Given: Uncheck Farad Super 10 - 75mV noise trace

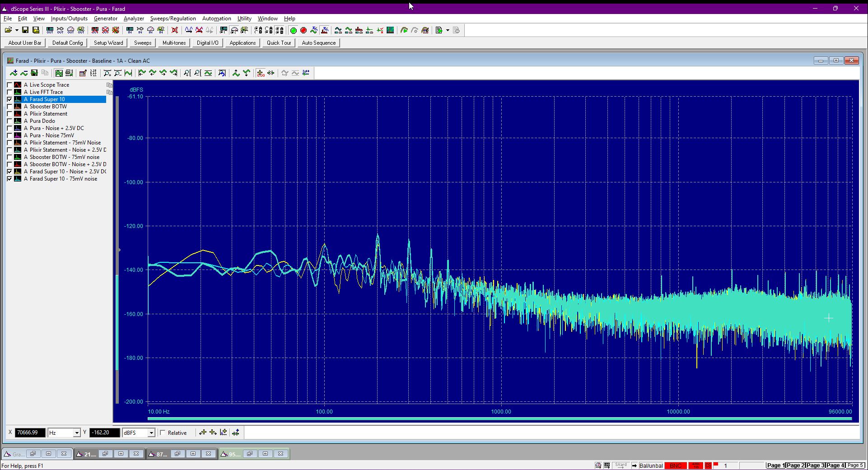Looking at the screenshot, I should [x=9, y=179].
